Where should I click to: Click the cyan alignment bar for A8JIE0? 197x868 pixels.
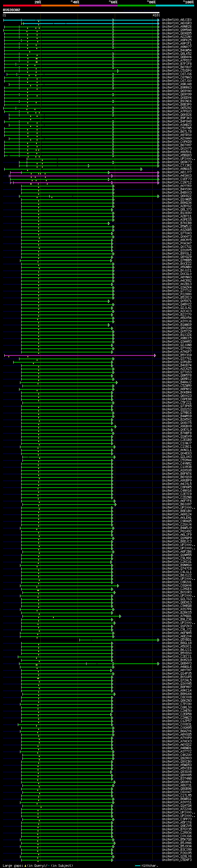click(x=81, y=20)
